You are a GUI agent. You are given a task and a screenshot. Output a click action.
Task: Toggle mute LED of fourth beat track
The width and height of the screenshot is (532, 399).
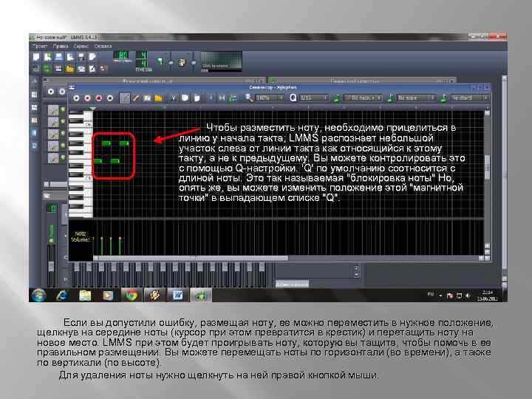(x=63, y=146)
